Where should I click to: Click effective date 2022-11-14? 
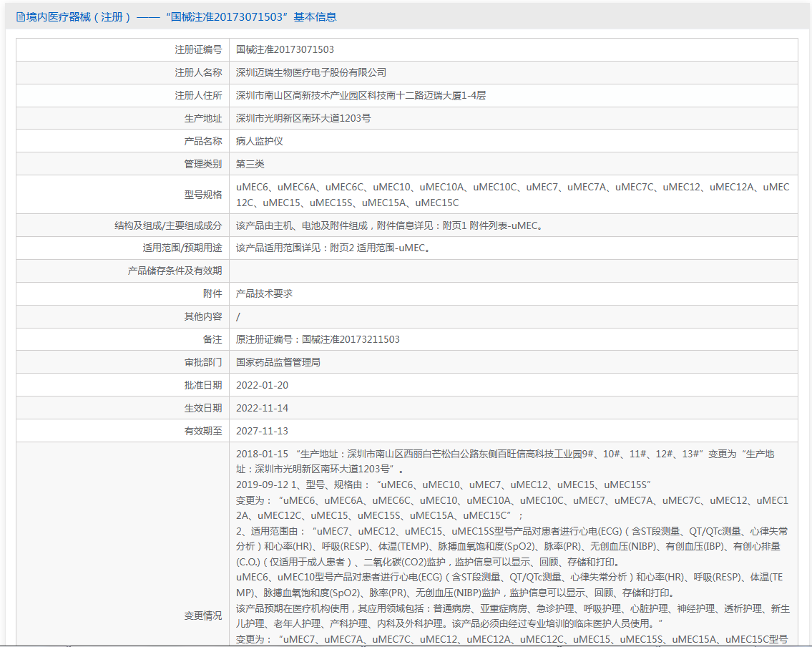(x=262, y=408)
